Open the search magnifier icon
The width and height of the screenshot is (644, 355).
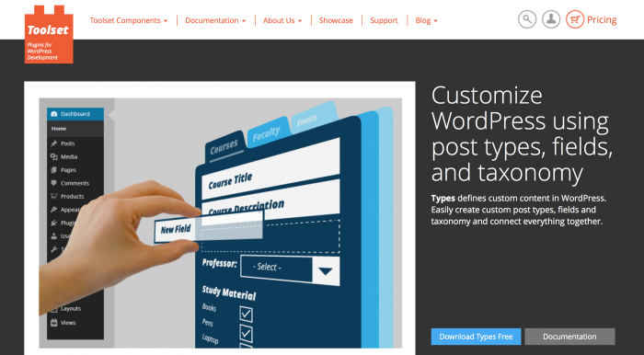pyautogui.click(x=527, y=19)
